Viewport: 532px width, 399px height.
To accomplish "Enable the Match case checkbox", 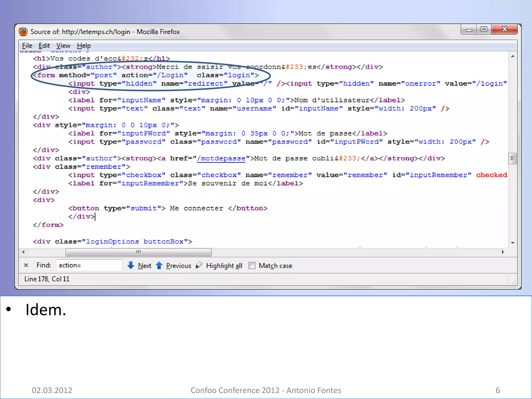I will [x=252, y=265].
